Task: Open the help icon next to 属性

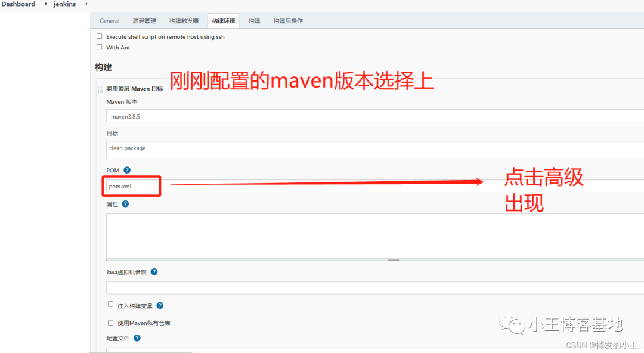Action: [x=125, y=204]
